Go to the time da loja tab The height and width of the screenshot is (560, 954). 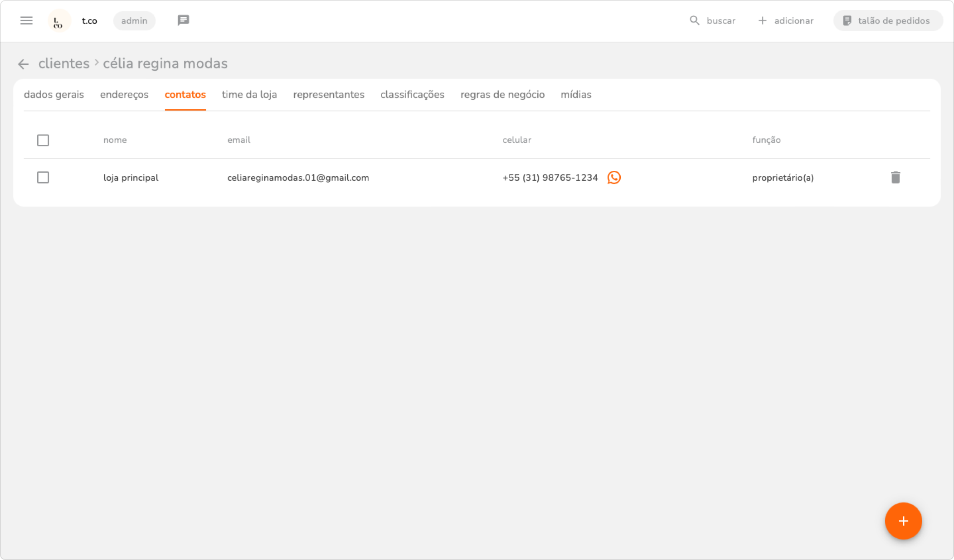[x=249, y=95]
